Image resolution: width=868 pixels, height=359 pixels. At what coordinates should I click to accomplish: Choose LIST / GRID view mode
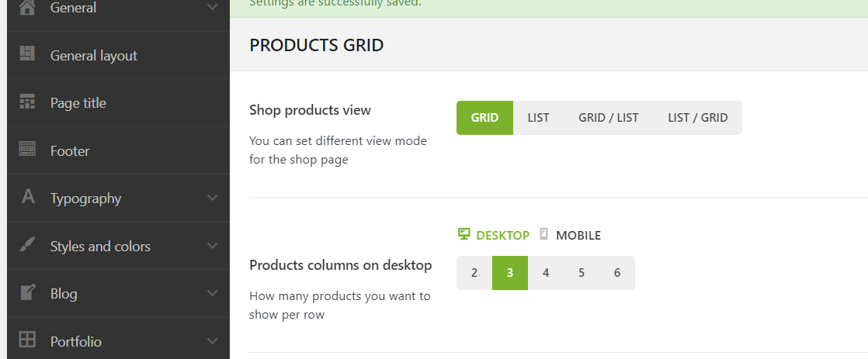697,118
